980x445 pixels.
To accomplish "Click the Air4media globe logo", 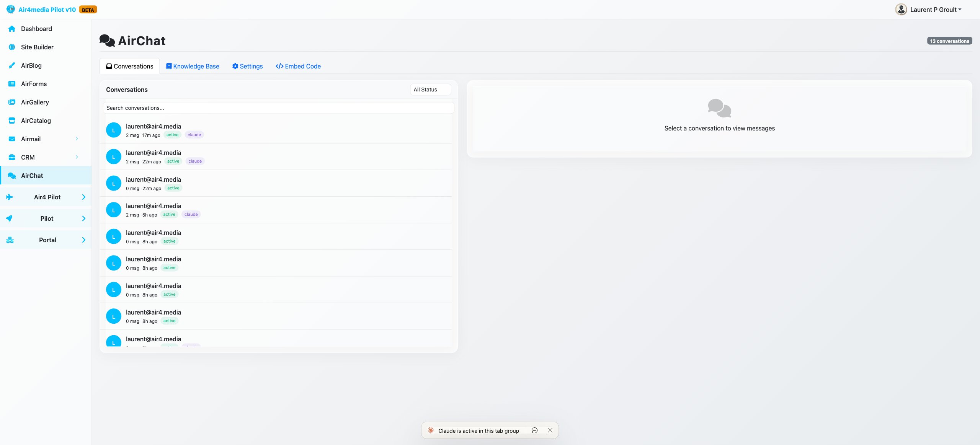I will pyautogui.click(x=10, y=9).
